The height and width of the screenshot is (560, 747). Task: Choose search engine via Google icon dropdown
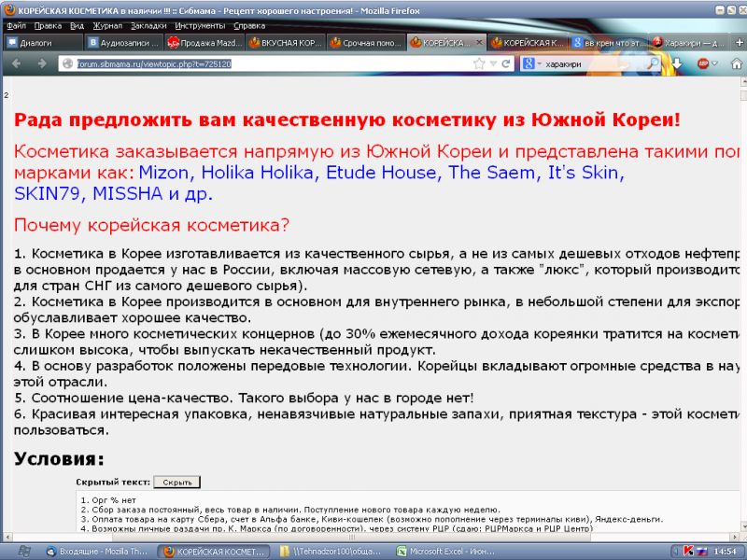click(531, 63)
